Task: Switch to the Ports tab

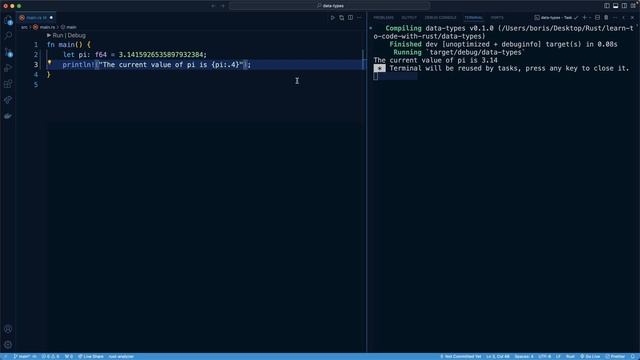Action: [497, 18]
